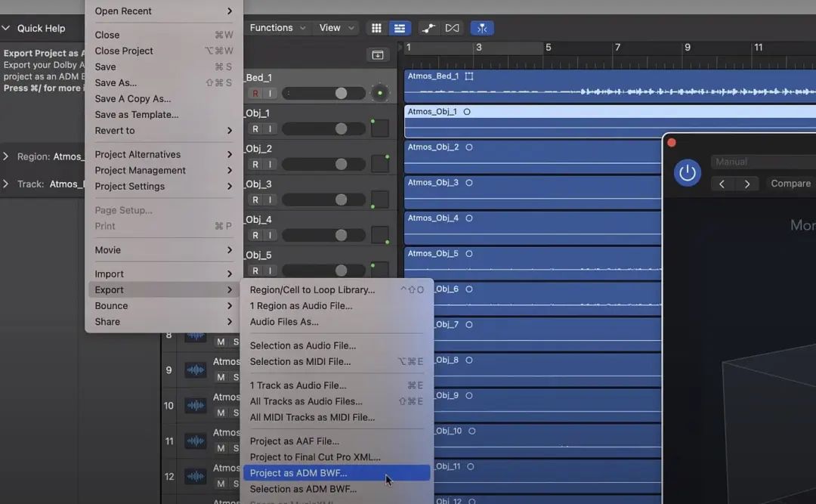Viewport: 816px width, 504px height.
Task: Click the waveform icon of track 9
Action: pyautogui.click(x=196, y=369)
